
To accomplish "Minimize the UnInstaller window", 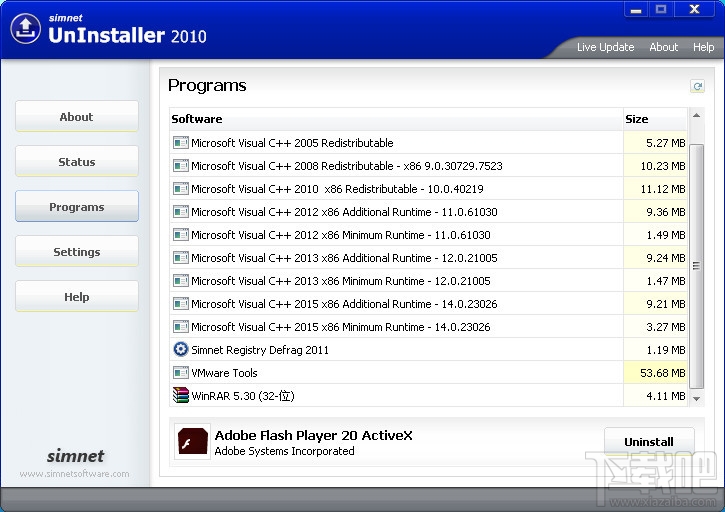I will (636, 9).
